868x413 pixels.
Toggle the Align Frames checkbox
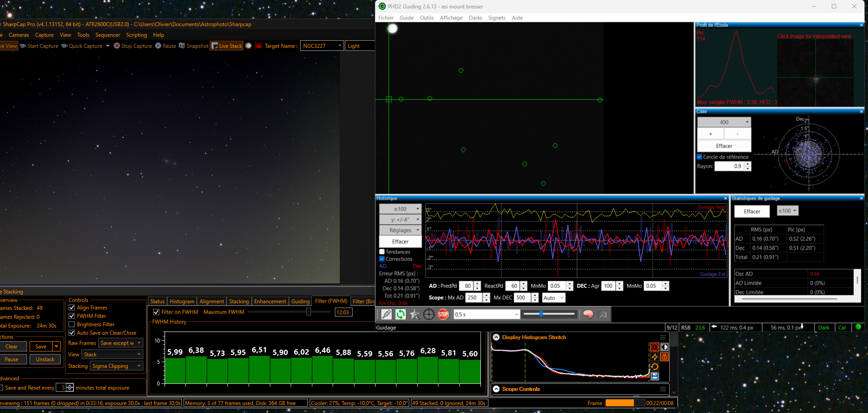pos(72,307)
